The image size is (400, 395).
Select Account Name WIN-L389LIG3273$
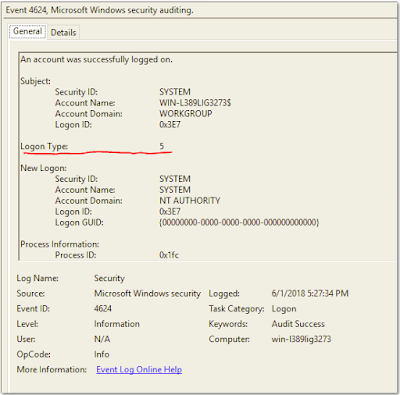click(195, 103)
